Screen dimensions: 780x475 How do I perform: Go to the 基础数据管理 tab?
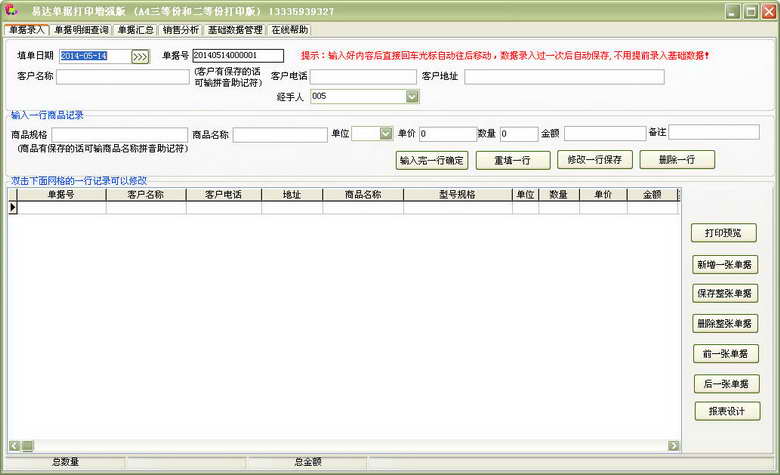coord(235,30)
